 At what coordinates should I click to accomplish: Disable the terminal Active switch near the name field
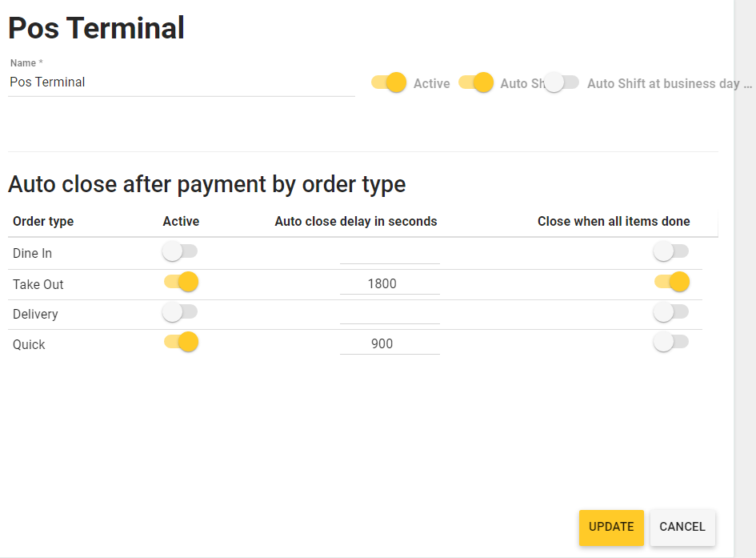coord(389,82)
